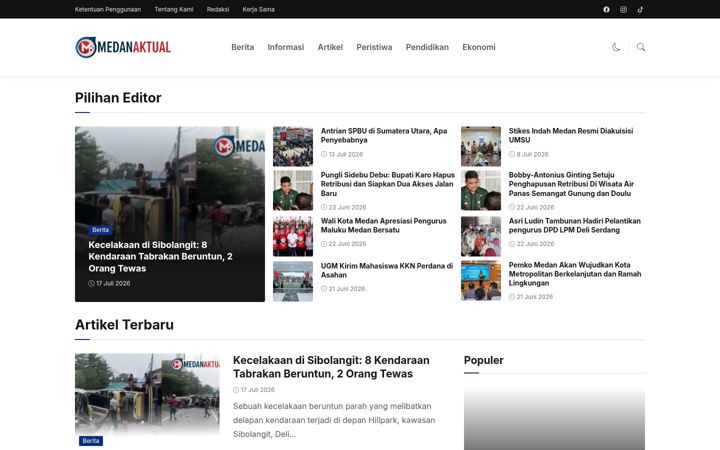720x450 pixels.
Task: Click the excerpt text Sebuah kecelakaan beruntun
Action: click(x=334, y=420)
